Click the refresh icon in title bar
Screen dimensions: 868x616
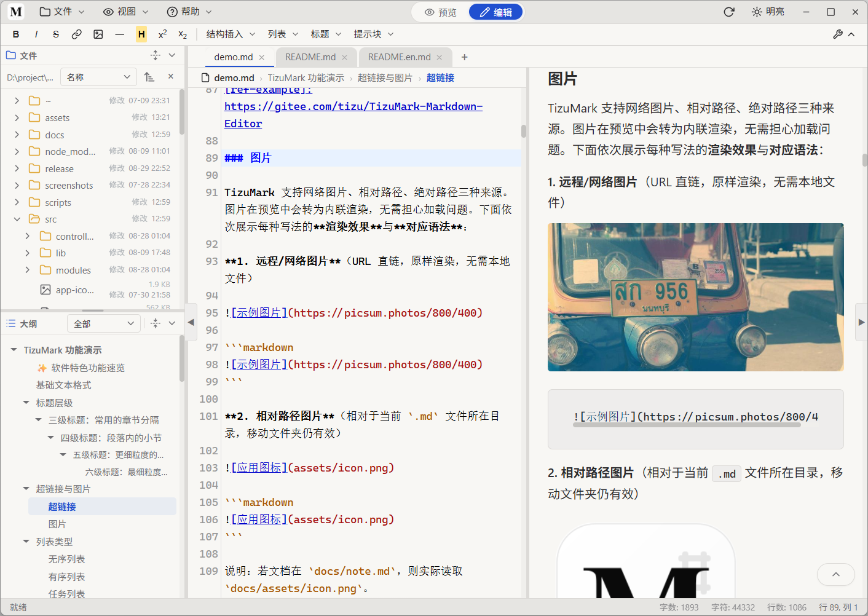[729, 12]
